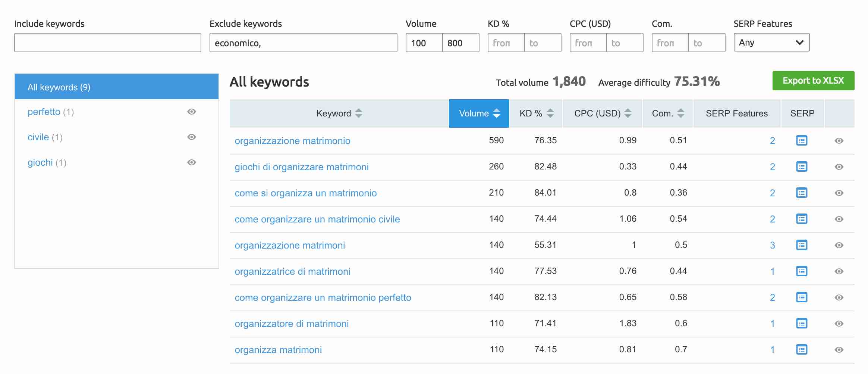Screen dimensions: 868x374
Task: Open SERP view for organizza matrimoni
Action: point(802,350)
